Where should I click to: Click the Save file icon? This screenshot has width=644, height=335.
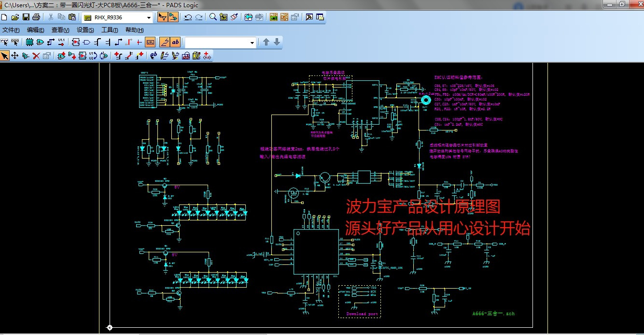(x=26, y=17)
